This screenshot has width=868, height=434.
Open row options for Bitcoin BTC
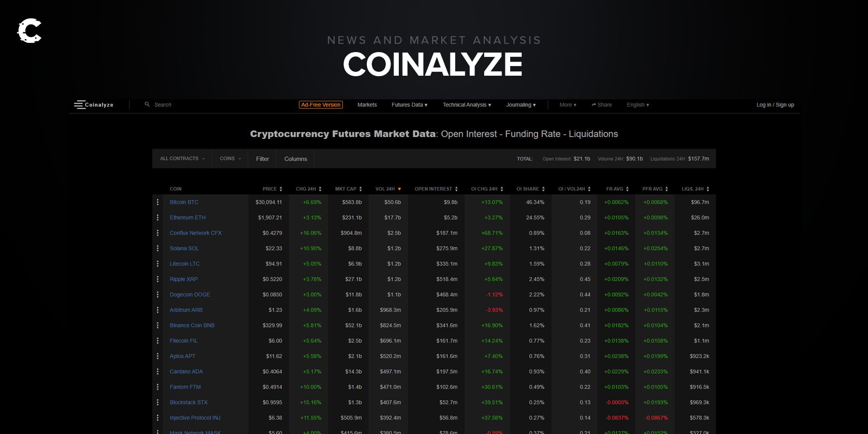(x=158, y=202)
